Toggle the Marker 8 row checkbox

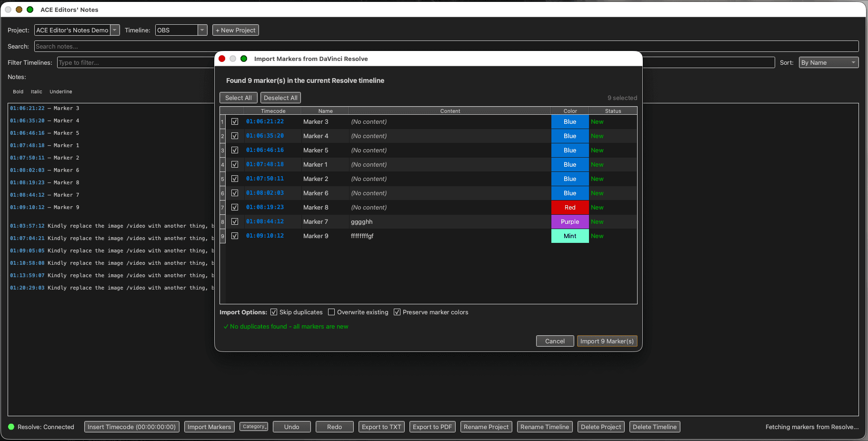[x=235, y=207]
